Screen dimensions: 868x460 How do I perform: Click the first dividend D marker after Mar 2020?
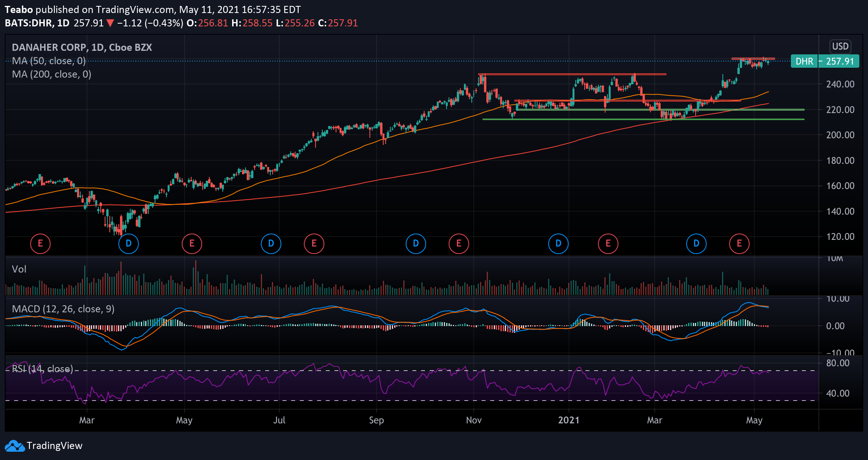[129, 243]
